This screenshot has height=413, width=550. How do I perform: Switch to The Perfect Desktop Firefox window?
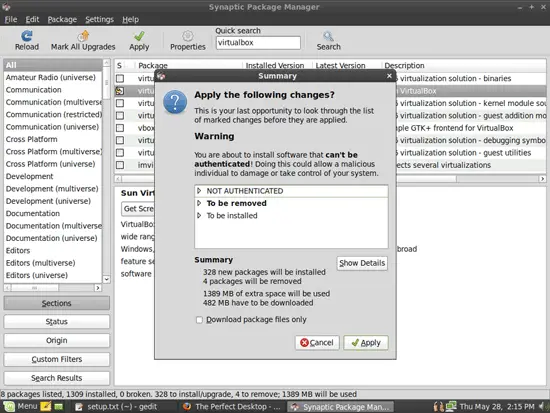[x=232, y=407]
